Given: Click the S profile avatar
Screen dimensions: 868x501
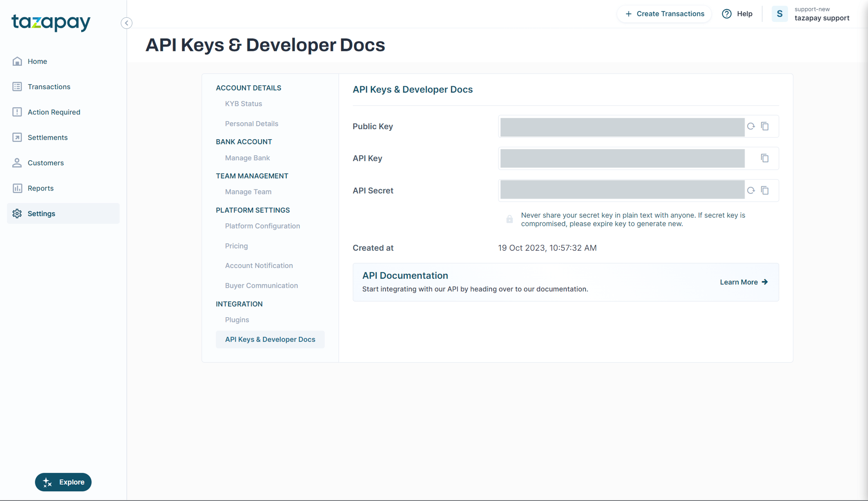Looking at the screenshot, I should tap(779, 14).
